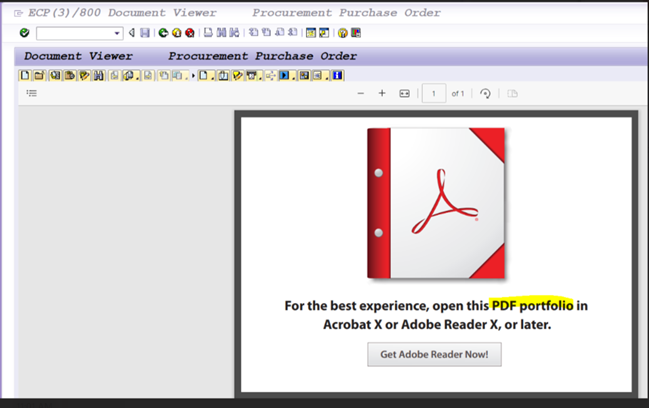
Task: Click the blue Information icon
Action: click(x=337, y=76)
